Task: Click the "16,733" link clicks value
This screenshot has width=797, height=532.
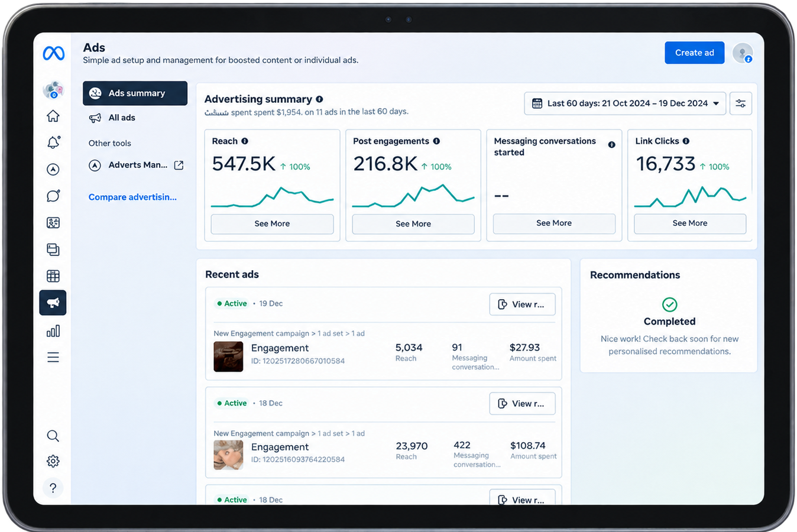Action: [x=665, y=164]
